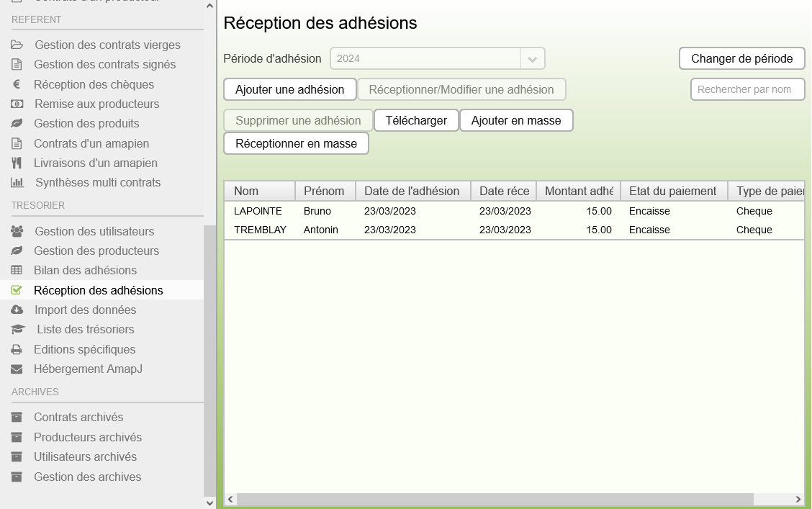Click Encaisse status in LAPOINTE row

pos(649,211)
